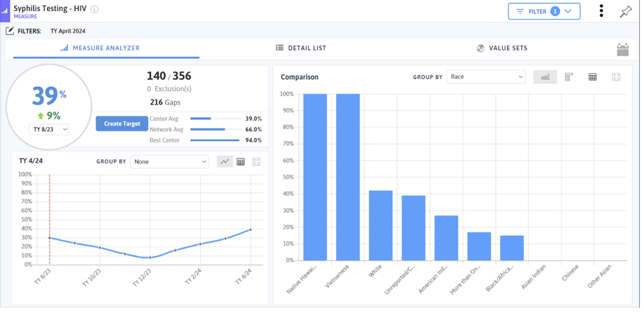
Task: Click the Black/African bar in Comparison
Action: pyautogui.click(x=512, y=248)
